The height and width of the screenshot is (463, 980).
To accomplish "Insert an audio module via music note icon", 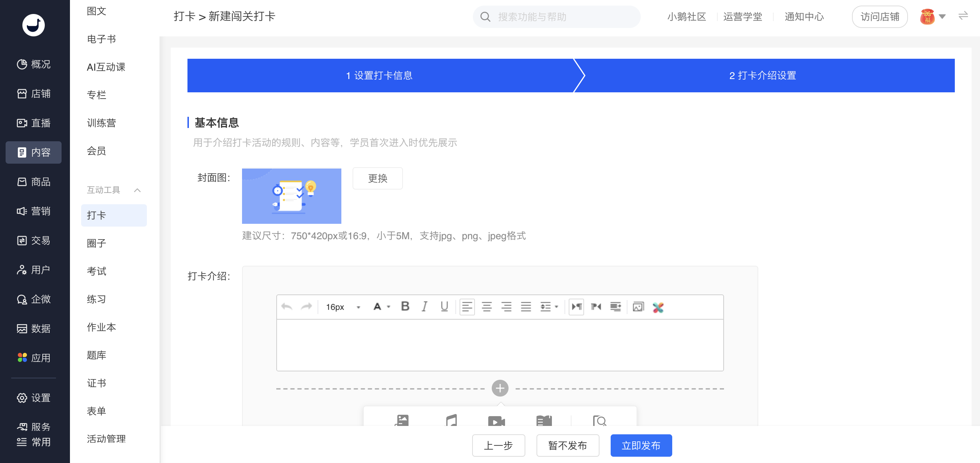I will pyautogui.click(x=451, y=421).
